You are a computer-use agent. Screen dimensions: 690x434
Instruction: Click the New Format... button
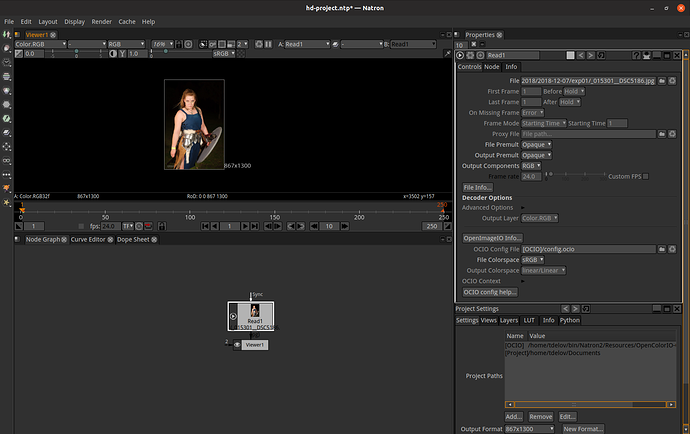583,429
